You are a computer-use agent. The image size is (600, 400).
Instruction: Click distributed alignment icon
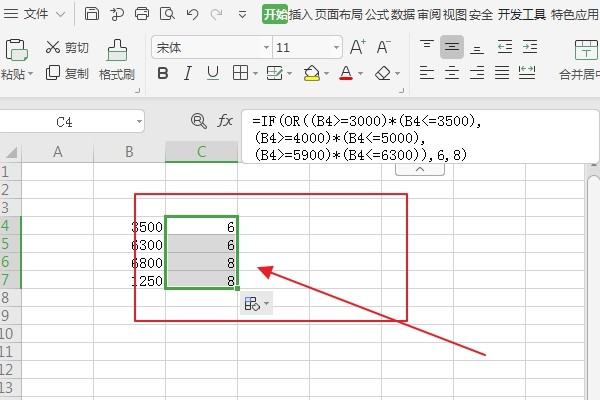click(x=527, y=72)
